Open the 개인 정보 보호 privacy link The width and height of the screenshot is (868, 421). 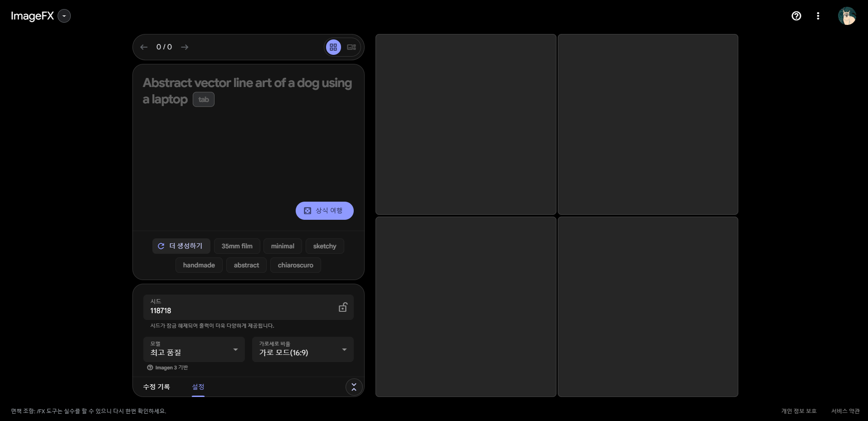tap(799, 411)
